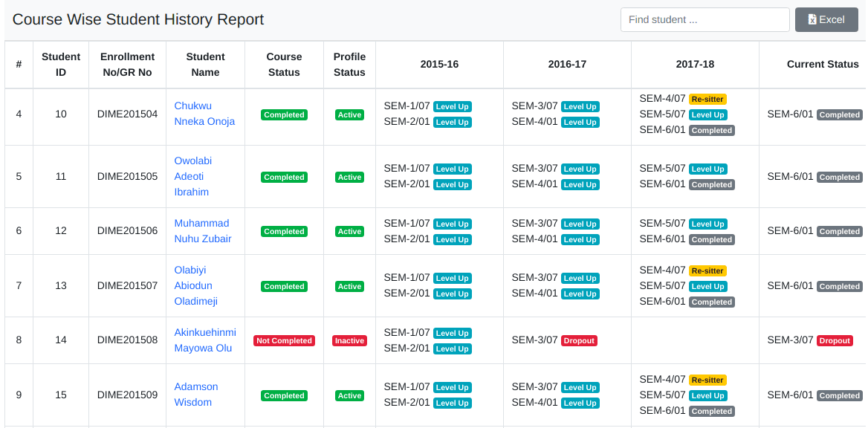Click the Student ID column header
The image size is (868, 428).
[61, 65]
